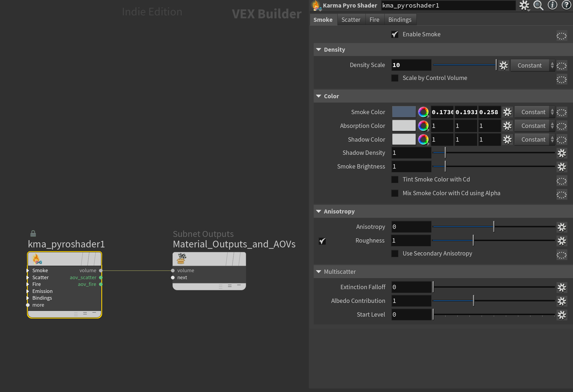Switch to the Scatter tab

tap(351, 20)
